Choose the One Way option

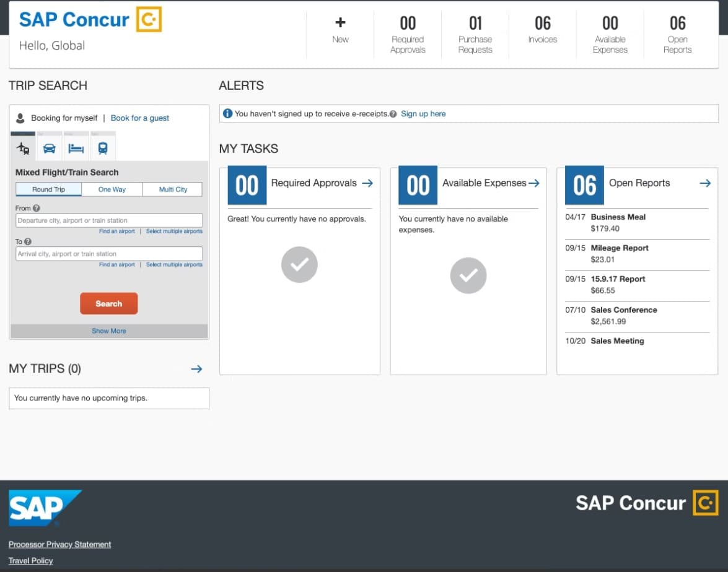click(x=112, y=189)
